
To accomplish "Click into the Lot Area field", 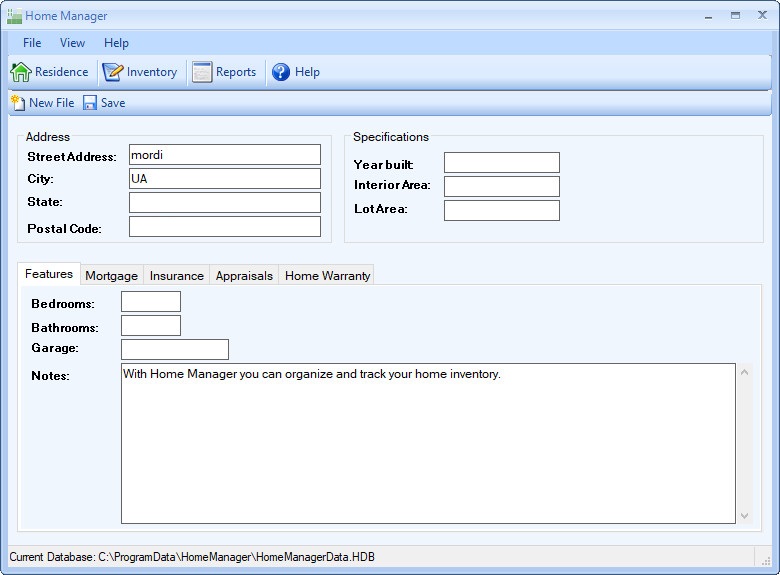I will tap(502, 210).
